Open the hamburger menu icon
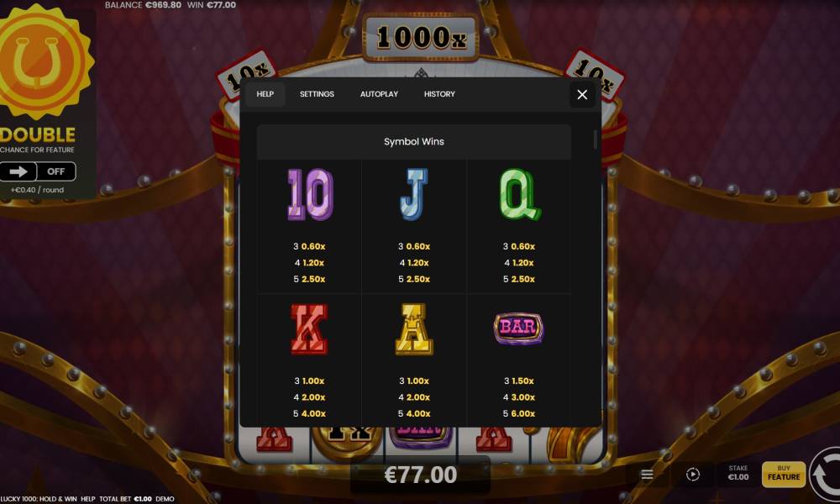This screenshot has width=840, height=504. 647,475
